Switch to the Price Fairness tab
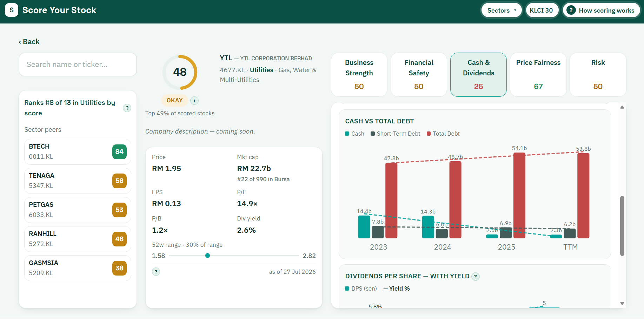 click(538, 75)
